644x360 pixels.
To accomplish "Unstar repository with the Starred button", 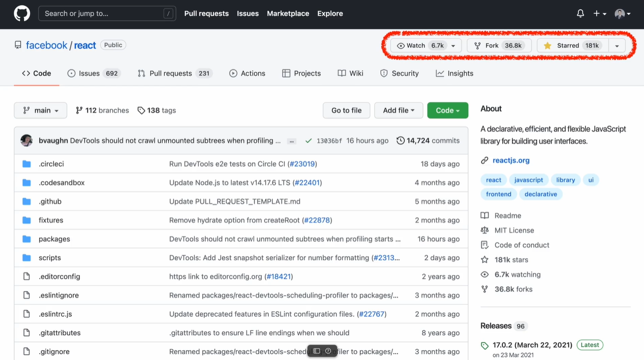I will (x=573, y=45).
